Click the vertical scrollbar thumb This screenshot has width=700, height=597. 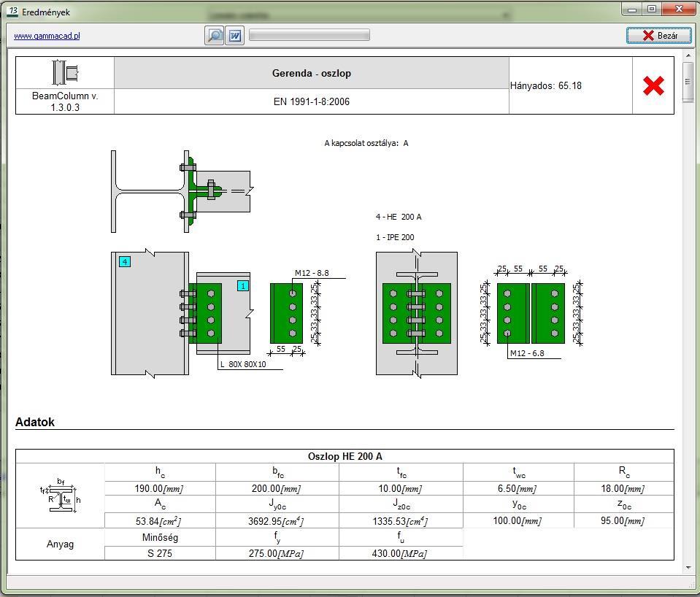688,82
